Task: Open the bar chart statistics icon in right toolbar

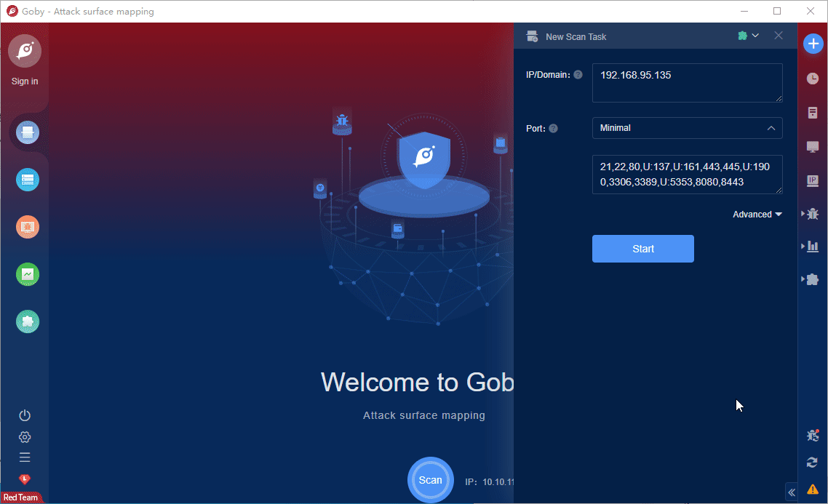Action: (813, 247)
